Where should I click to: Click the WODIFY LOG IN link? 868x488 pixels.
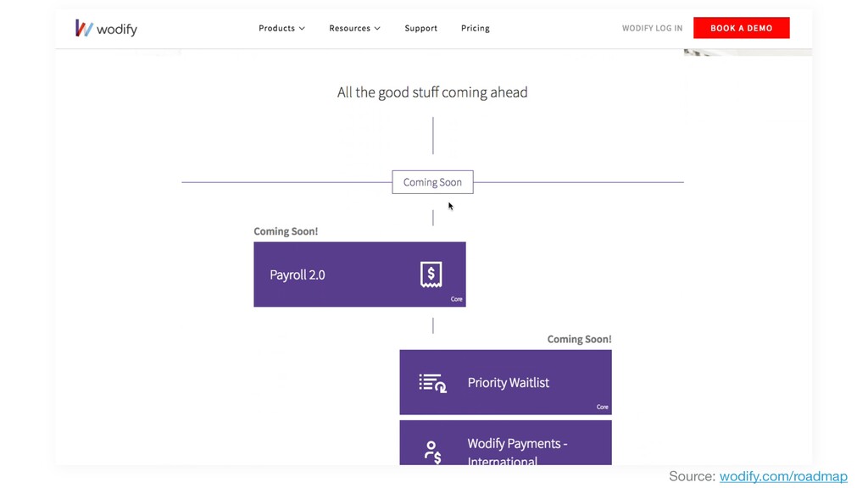[652, 28]
